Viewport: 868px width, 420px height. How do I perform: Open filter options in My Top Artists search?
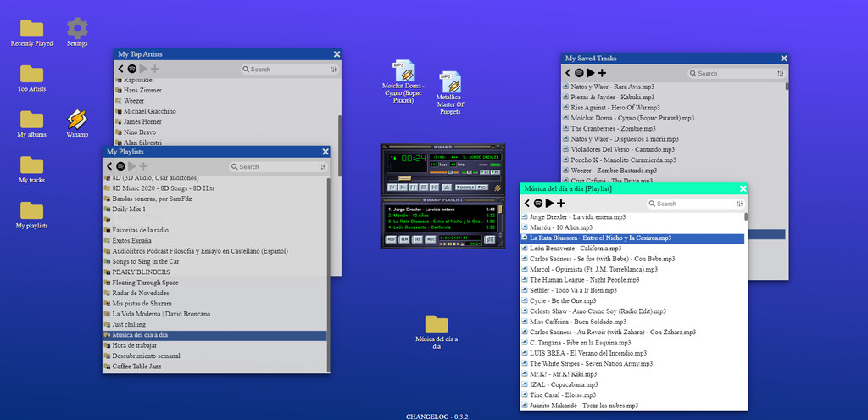click(x=333, y=70)
